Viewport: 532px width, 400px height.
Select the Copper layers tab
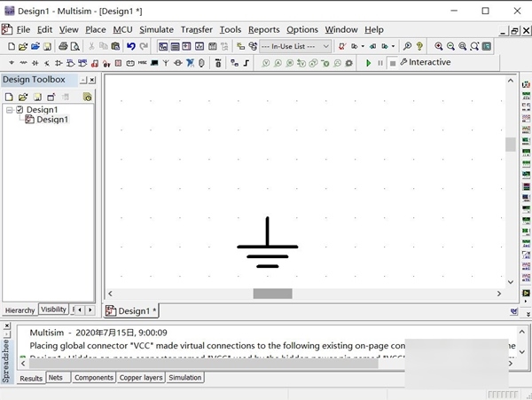141,378
